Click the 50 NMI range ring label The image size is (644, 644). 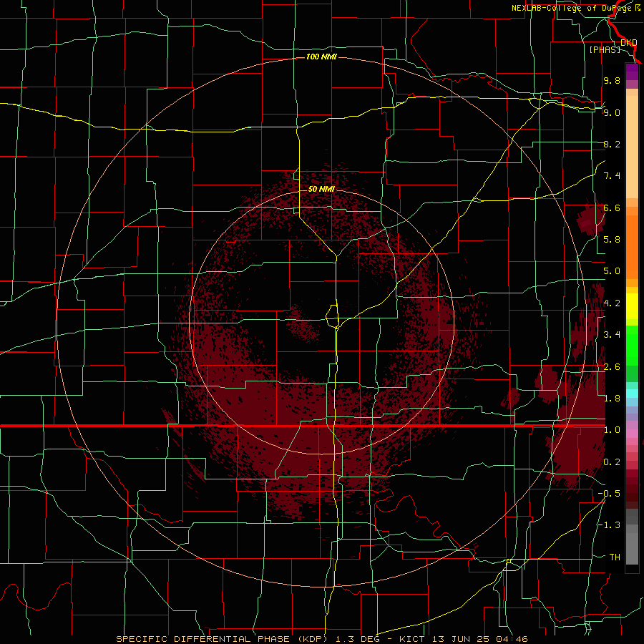click(321, 189)
